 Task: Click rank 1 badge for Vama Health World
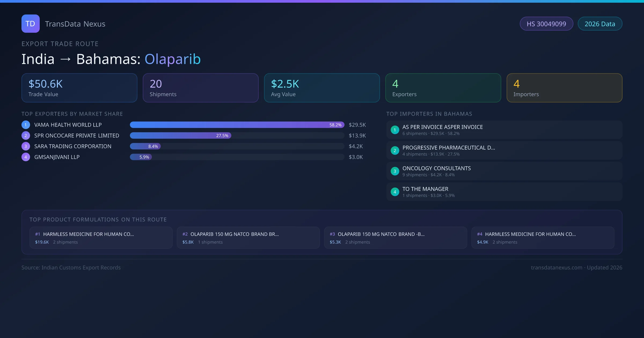[25, 125]
